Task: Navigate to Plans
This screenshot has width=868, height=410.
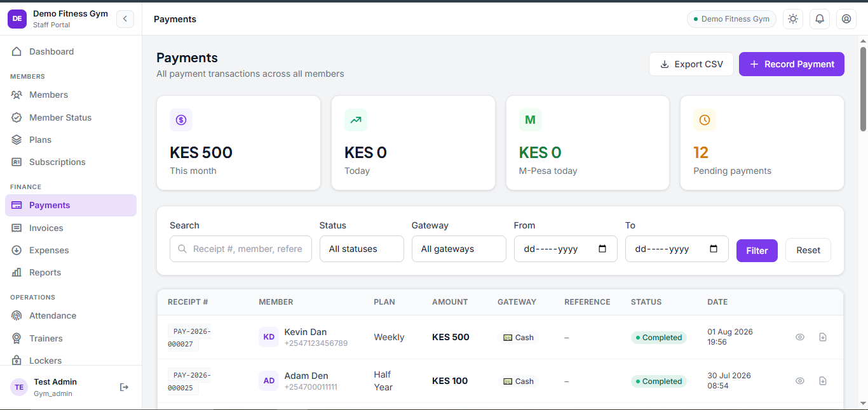Action: (x=71, y=140)
